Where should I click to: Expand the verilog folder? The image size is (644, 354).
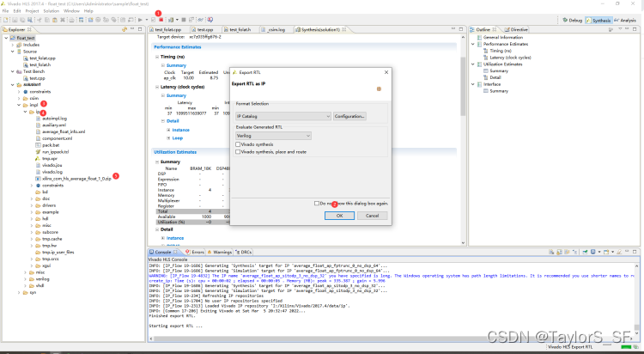26,279
